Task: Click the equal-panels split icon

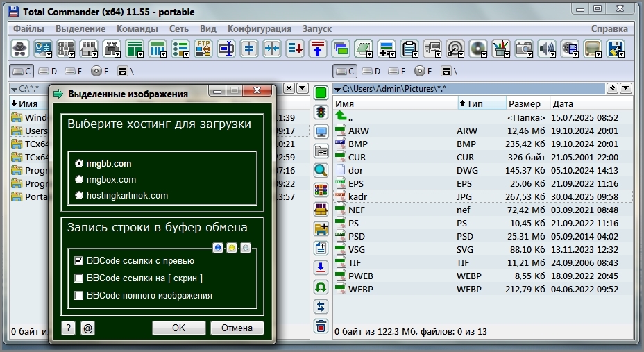Action: (x=249, y=49)
